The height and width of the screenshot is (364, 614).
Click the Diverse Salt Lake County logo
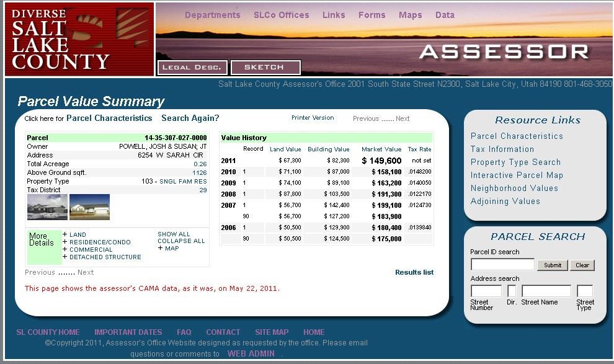pos(79,39)
